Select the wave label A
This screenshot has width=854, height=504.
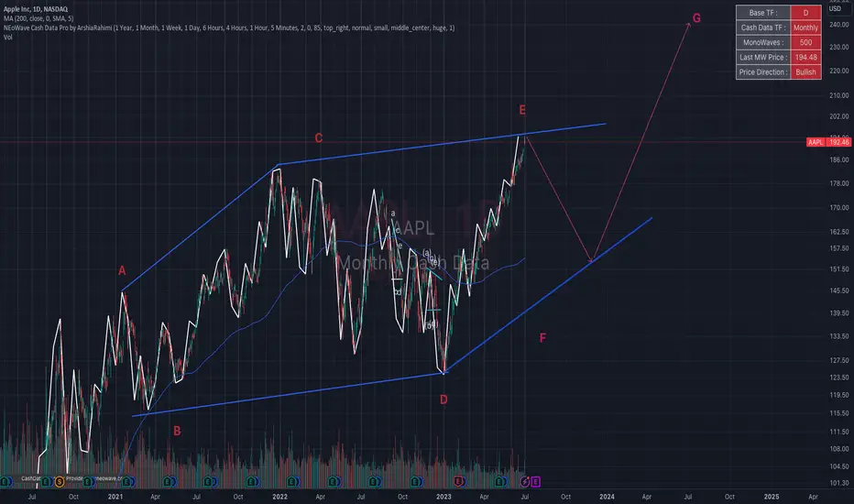click(122, 271)
